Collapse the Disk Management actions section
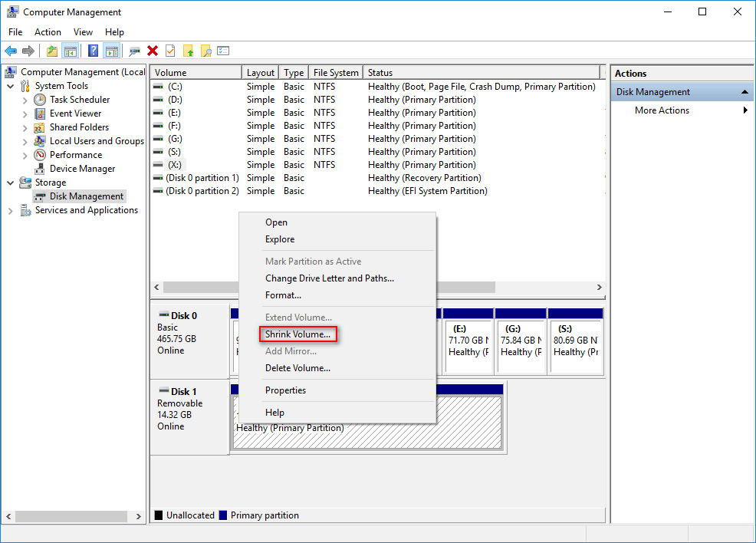 coord(744,92)
